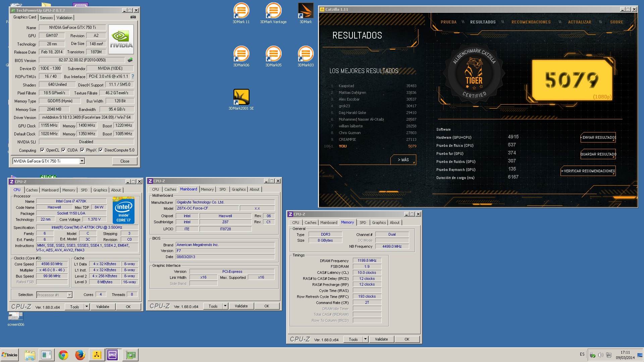Click the GPU-Z BIOS save chip icon

(130, 60)
